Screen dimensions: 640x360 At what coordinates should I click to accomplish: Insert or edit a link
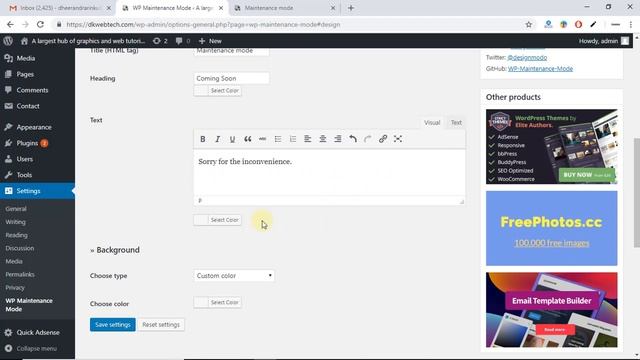(383, 139)
